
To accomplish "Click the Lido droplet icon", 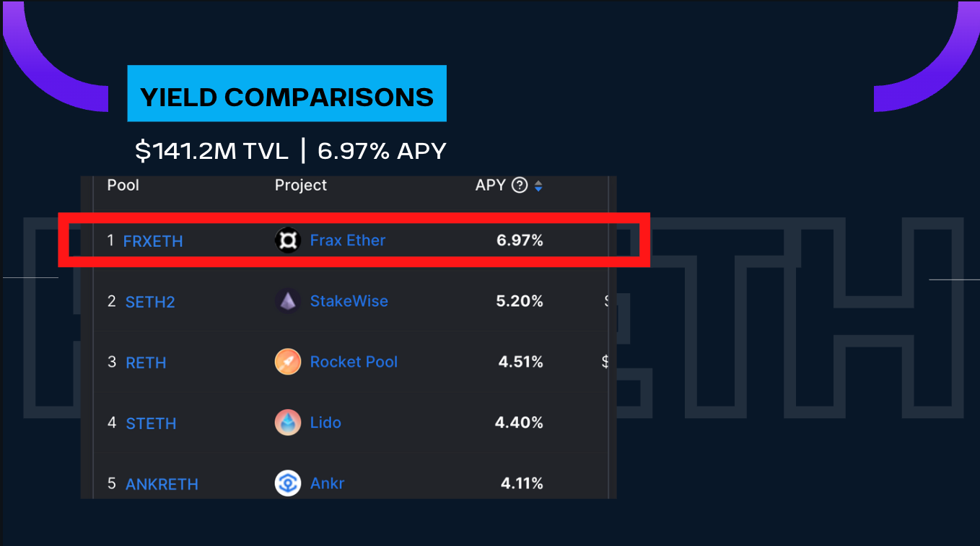I will [287, 422].
